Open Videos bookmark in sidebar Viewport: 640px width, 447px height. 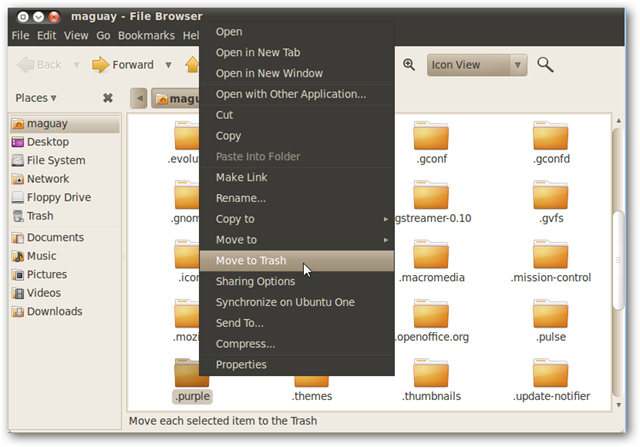point(65,293)
